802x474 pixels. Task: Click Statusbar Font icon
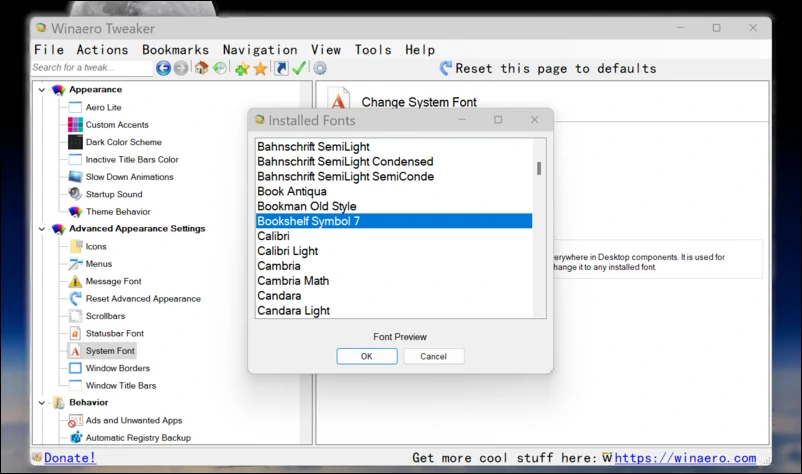click(x=75, y=333)
